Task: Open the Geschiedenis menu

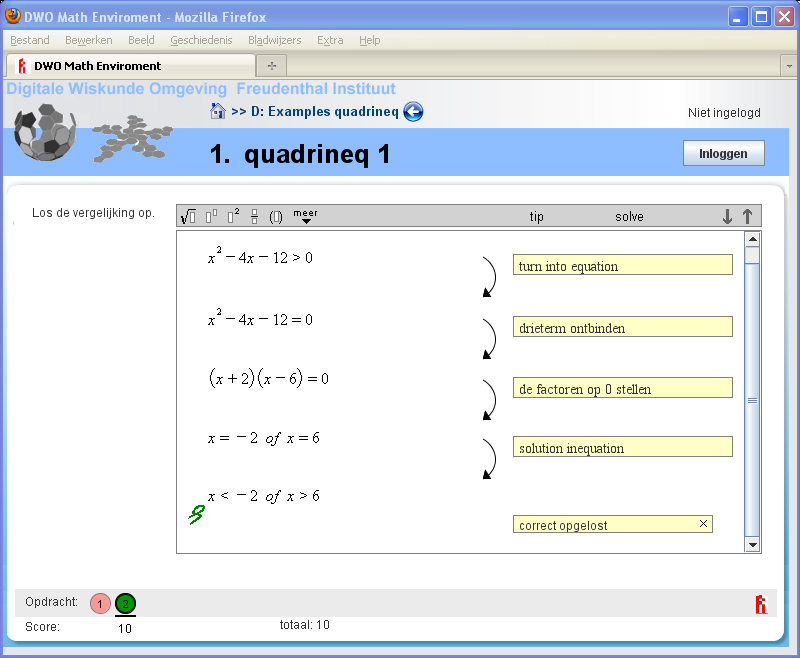Action: 201,40
